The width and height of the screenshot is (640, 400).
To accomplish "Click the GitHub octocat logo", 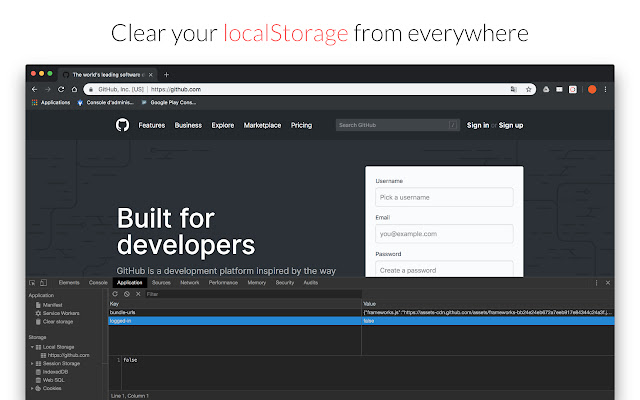I will 122,125.
